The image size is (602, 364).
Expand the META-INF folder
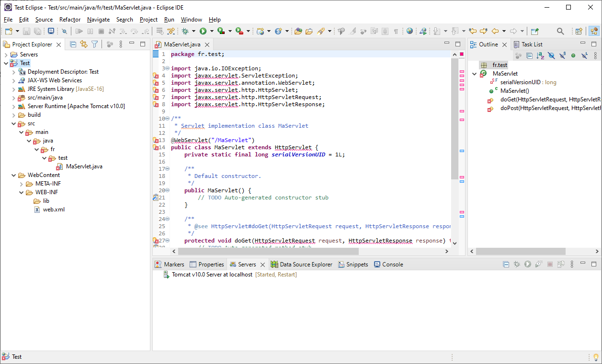[22, 184]
